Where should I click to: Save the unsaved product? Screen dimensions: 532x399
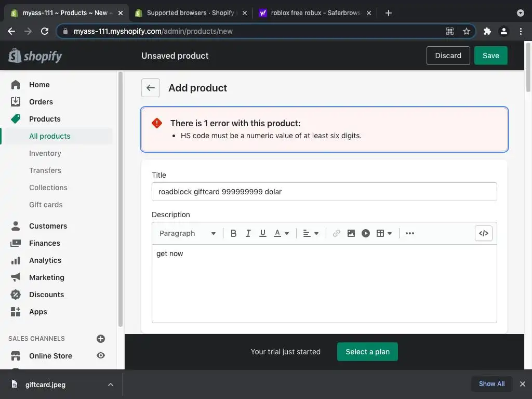[490, 56]
